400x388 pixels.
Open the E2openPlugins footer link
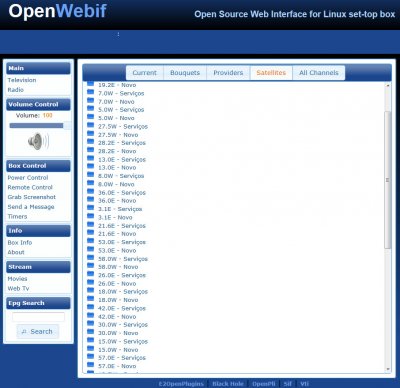(x=181, y=384)
